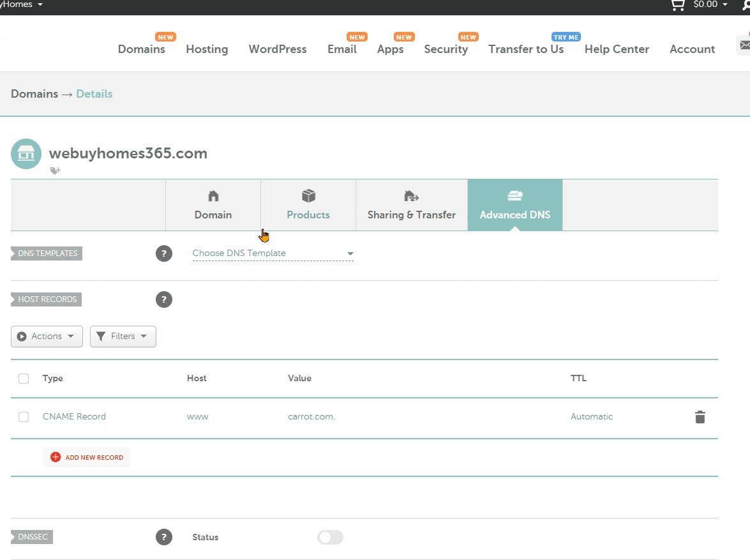Viewport: 750px width, 560px height.
Task: Go to Domains breadcrumb link
Action: (x=34, y=94)
